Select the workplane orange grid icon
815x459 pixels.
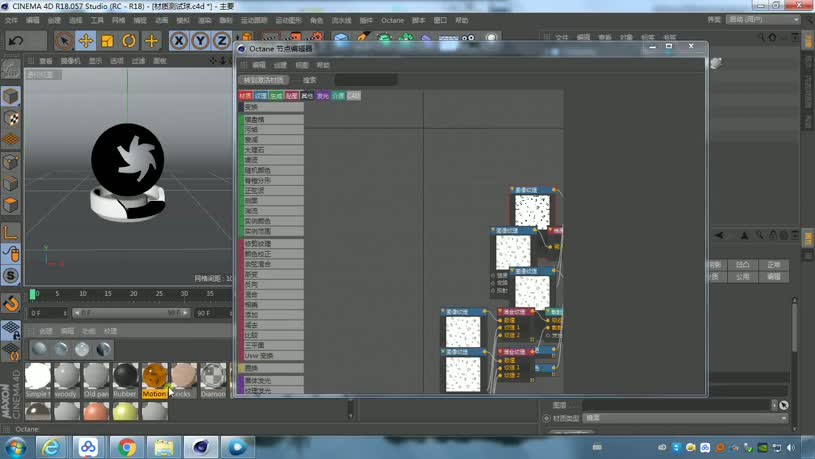pyautogui.click(x=10, y=139)
